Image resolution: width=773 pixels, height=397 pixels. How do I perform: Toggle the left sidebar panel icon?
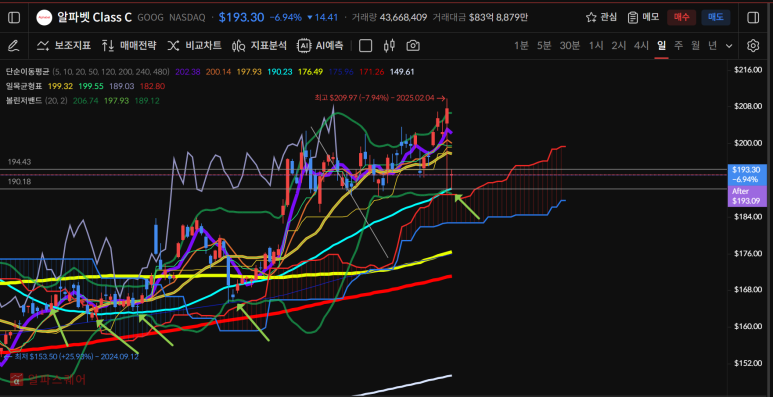14,18
